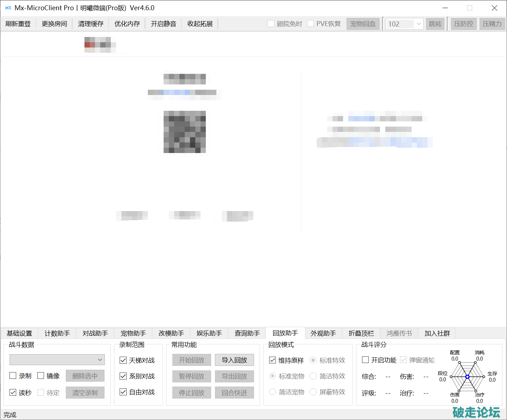
Task: Click 刷新重登 in the top toolbar
Action: (x=18, y=24)
